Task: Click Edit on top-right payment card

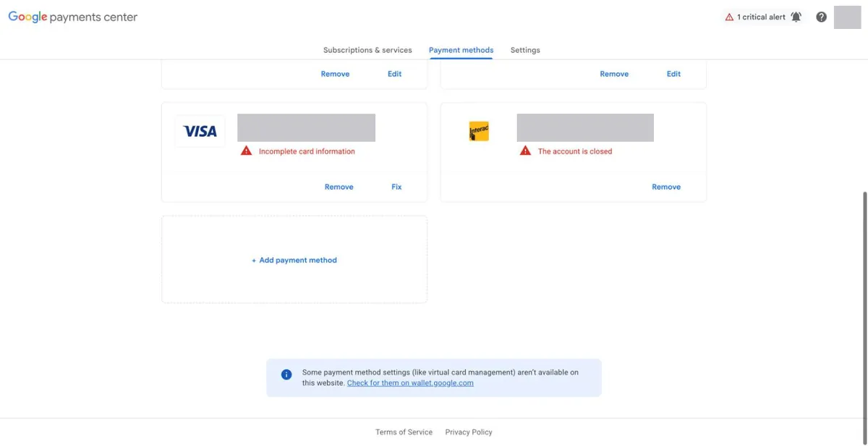Action: pyautogui.click(x=673, y=74)
